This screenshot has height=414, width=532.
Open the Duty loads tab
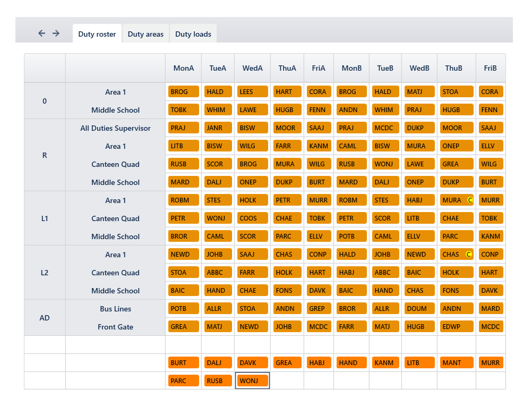click(193, 34)
